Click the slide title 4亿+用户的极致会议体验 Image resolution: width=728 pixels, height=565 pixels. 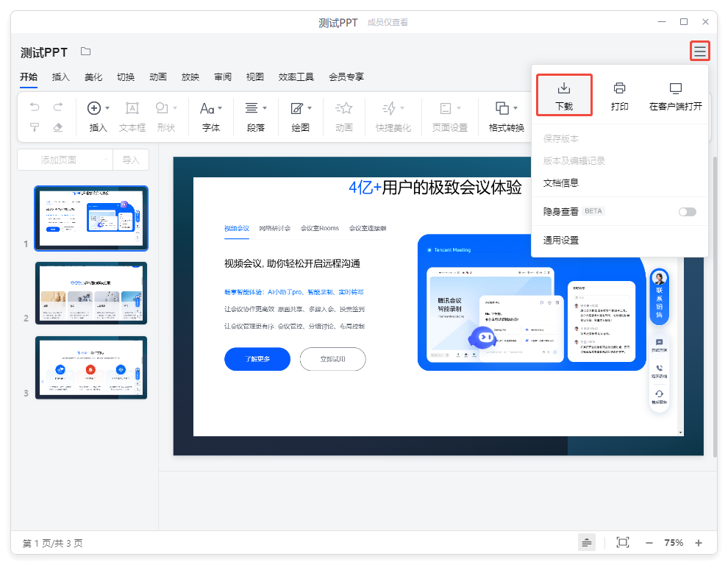pyautogui.click(x=435, y=188)
